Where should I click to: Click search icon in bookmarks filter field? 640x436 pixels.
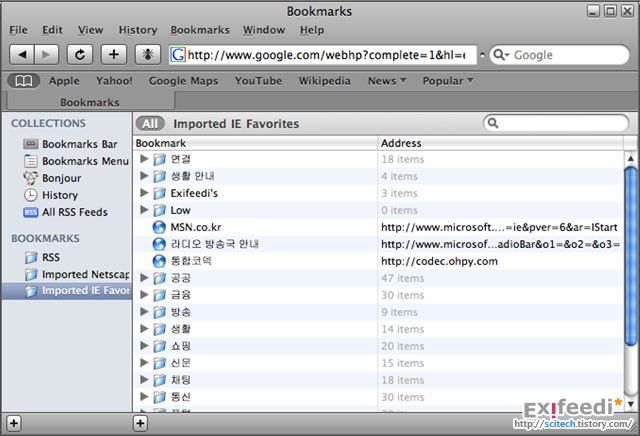click(493, 123)
